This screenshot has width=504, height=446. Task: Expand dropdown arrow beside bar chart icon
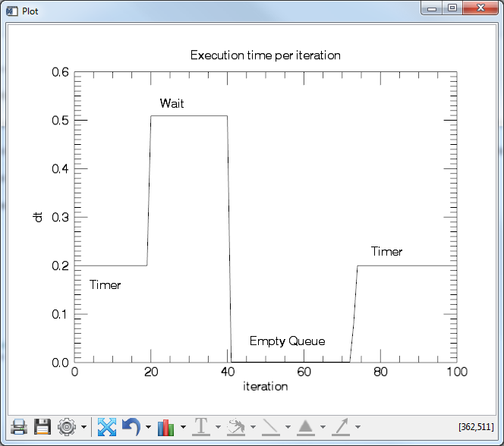click(x=183, y=428)
